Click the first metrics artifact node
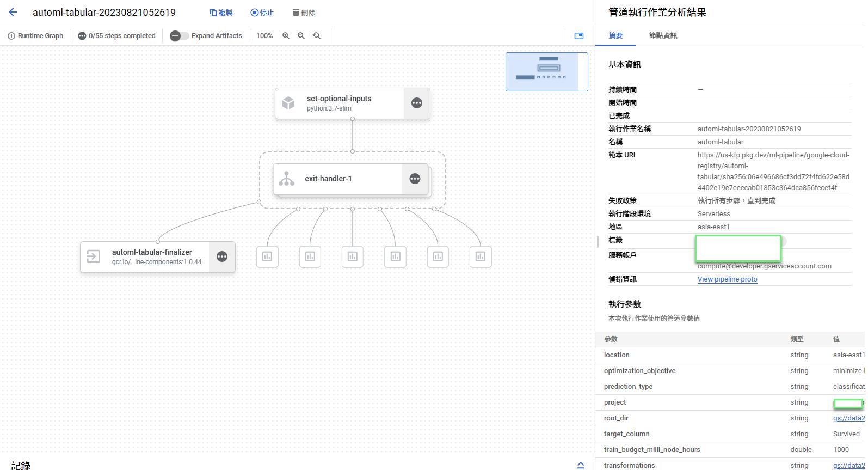The width and height of the screenshot is (868, 470). 267,257
